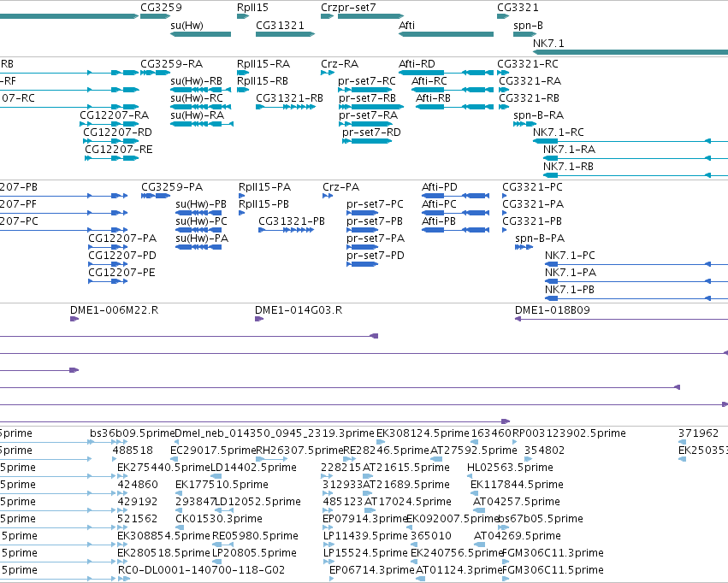Select the NK7.1-RC transcript label

[x=559, y=132]
